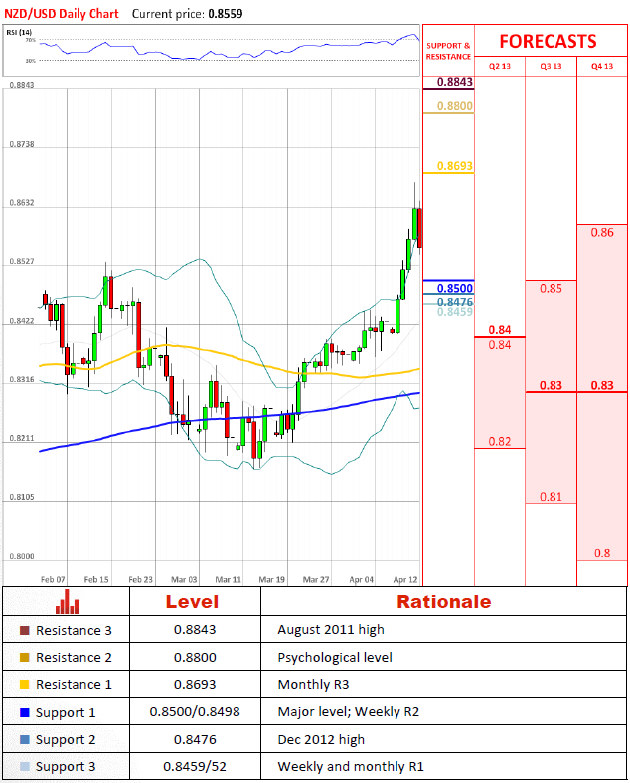This screenshot has height=783, width=630.
Task: Click the 0.8459/52 level cell
Action: click(195, 766)
